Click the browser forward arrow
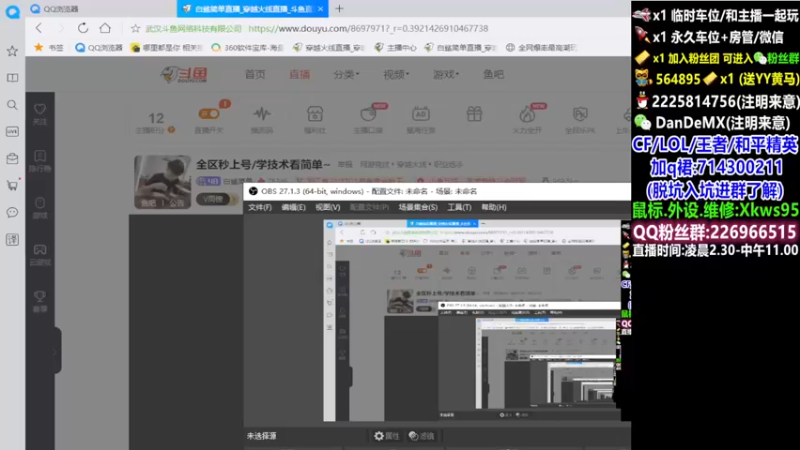 (x=60, y=28)
